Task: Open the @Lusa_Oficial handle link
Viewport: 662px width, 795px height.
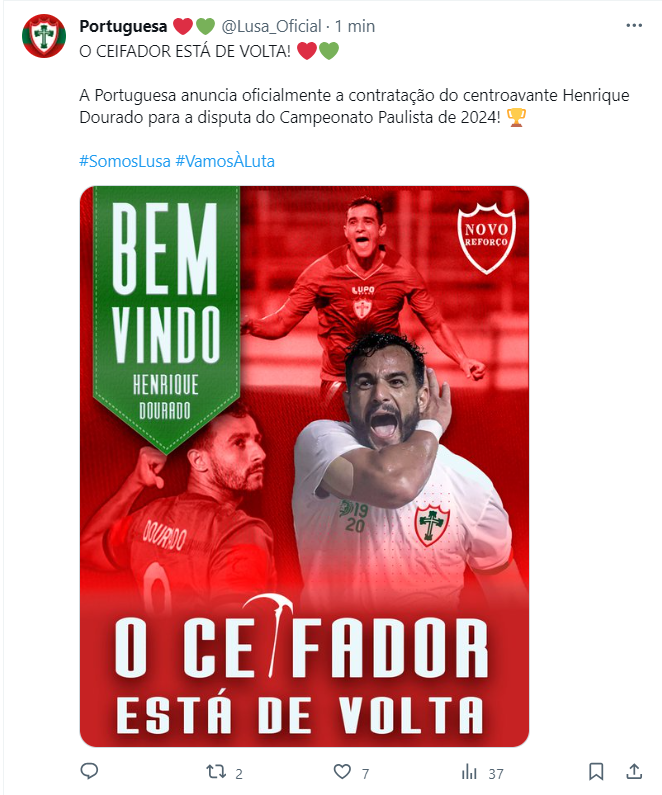Action: [271, 26]
